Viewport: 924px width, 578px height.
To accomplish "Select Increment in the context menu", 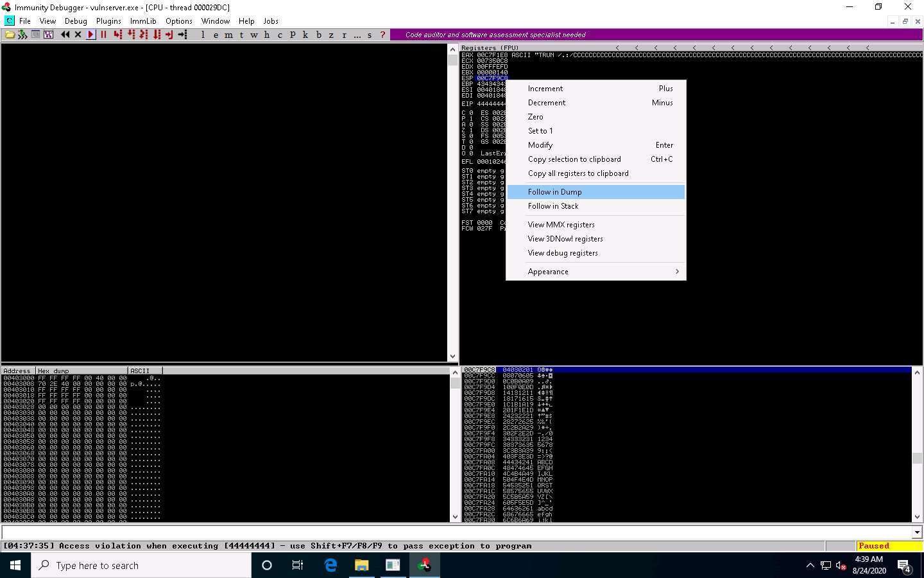I will tap(596, 89).
